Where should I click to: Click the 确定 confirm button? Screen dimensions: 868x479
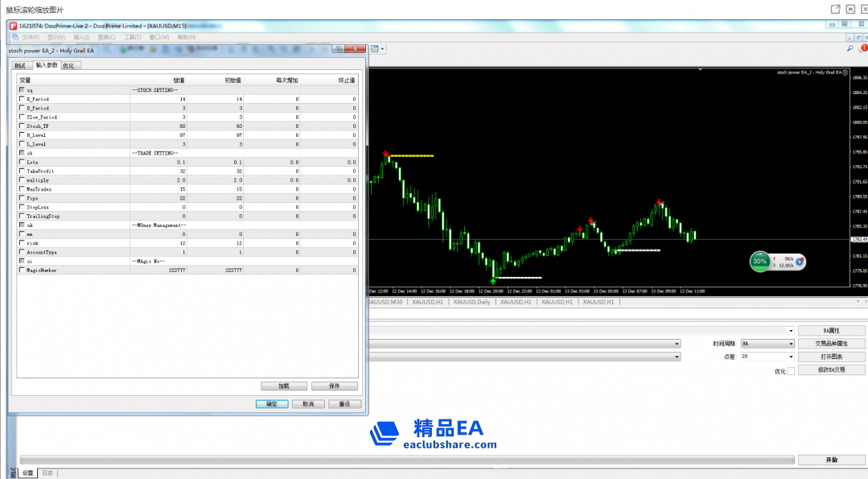(271, 404)
